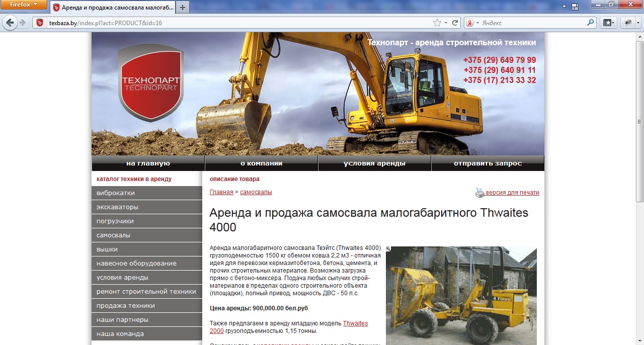Enlarge the Thwaites dumper photo
Viewport: 644px width, 345px height.
(x=461, y=296)
